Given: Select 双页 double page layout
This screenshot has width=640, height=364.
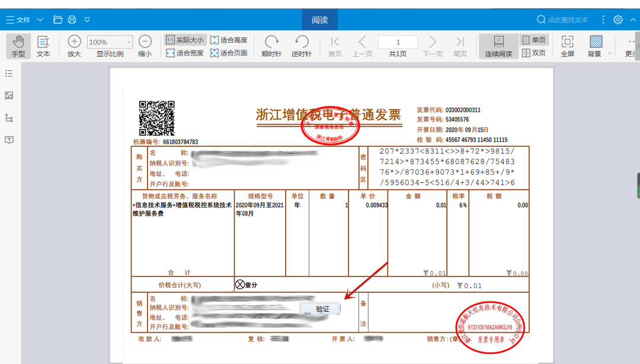Looking at the screenshot, I should coord(534,53).
